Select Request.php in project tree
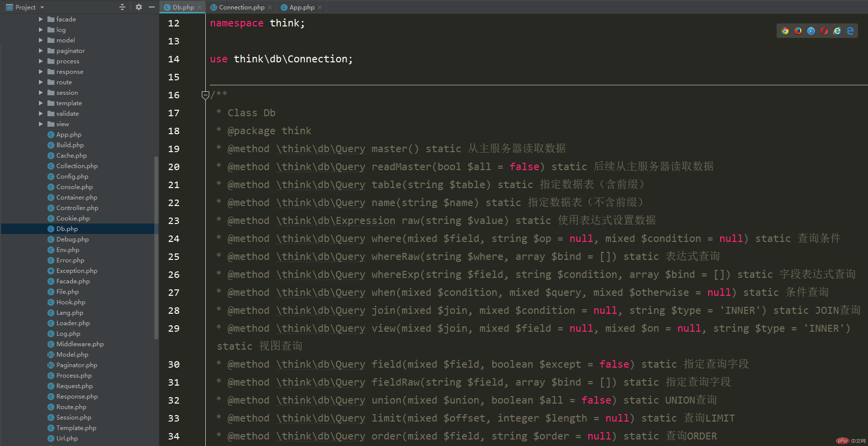Image resolution: width=868 pixels, height=446 pixels. pos(70,386)
